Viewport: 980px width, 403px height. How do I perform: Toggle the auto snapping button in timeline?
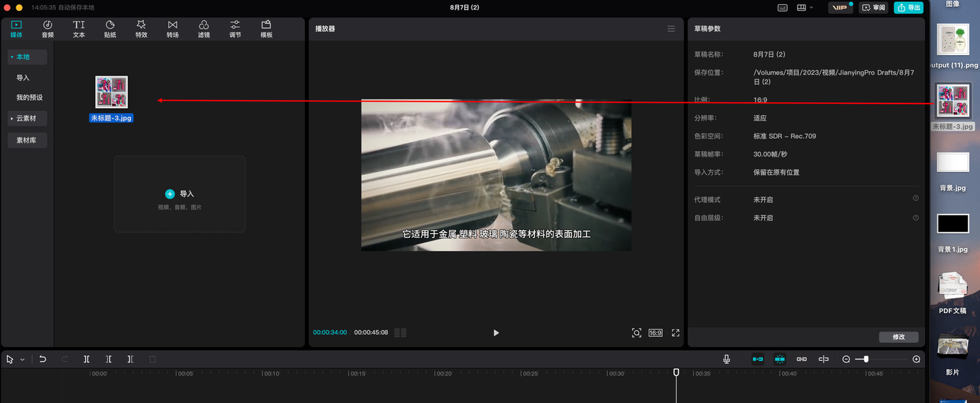[779, 359]
